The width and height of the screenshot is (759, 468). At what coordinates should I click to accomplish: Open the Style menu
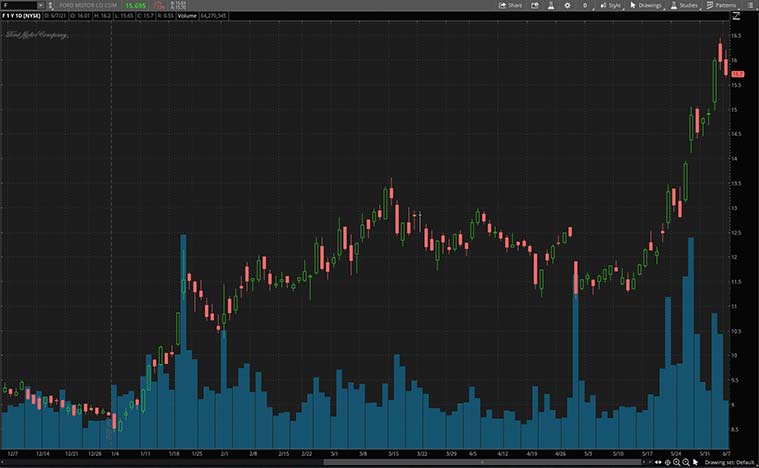pos(610,5)
